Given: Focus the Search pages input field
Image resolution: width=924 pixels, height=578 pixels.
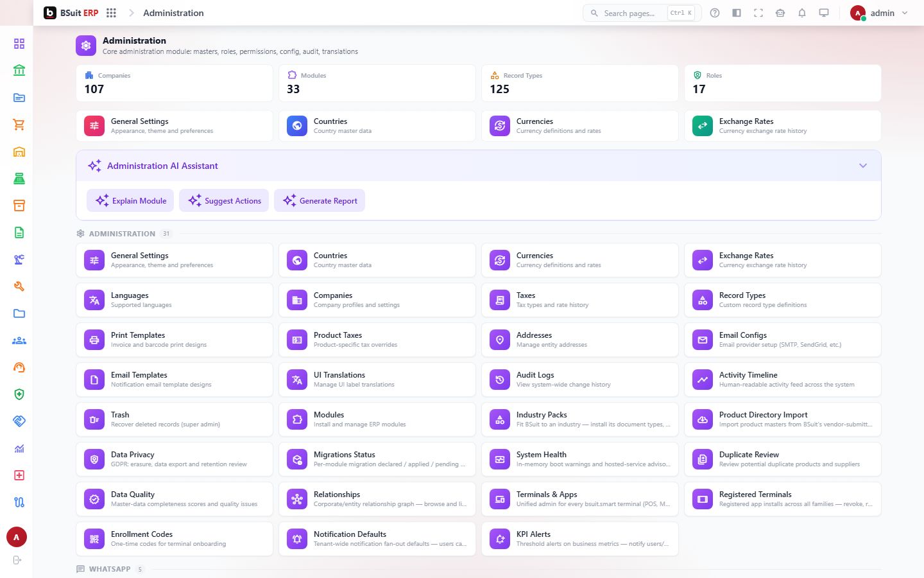Looking at the screenshot, I should tap(642, 13).
